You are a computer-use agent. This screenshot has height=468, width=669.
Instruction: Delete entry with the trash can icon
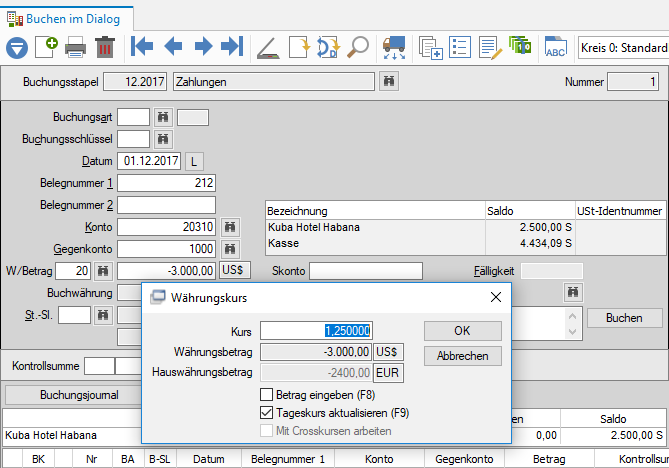pos(105,47)
